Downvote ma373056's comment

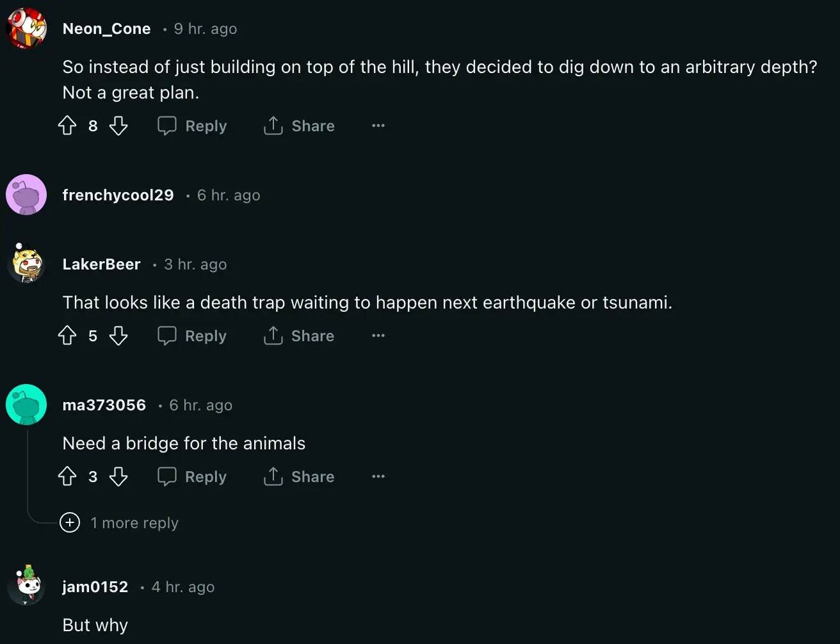[x=119, y=476]
